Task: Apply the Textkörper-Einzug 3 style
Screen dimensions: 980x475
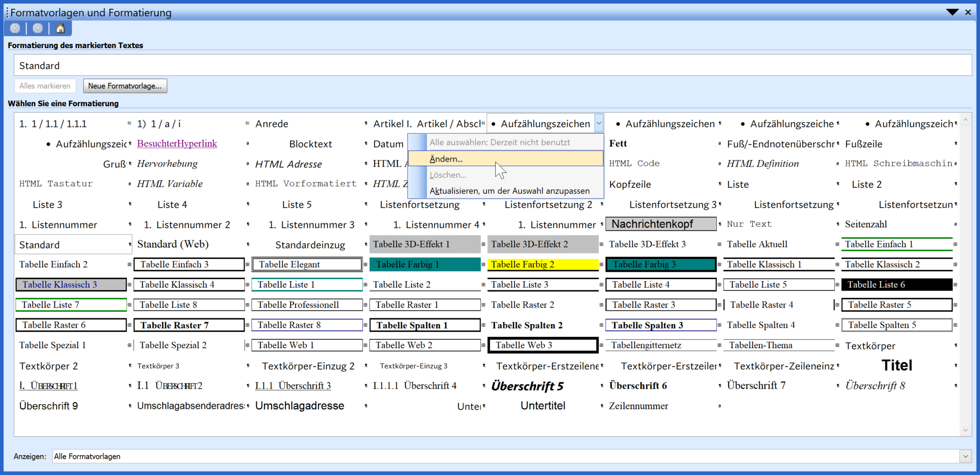Action: click(414, 366)
